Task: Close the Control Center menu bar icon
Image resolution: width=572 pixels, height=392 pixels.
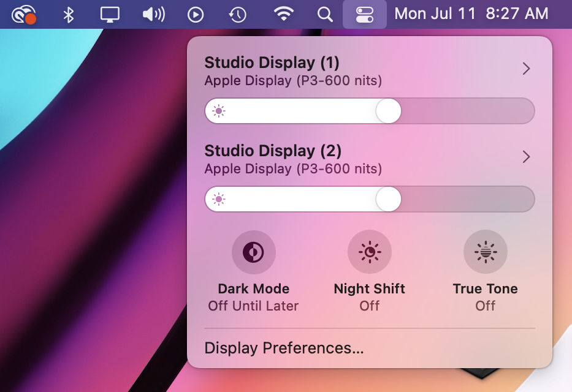Action: [x=364, y=15]
